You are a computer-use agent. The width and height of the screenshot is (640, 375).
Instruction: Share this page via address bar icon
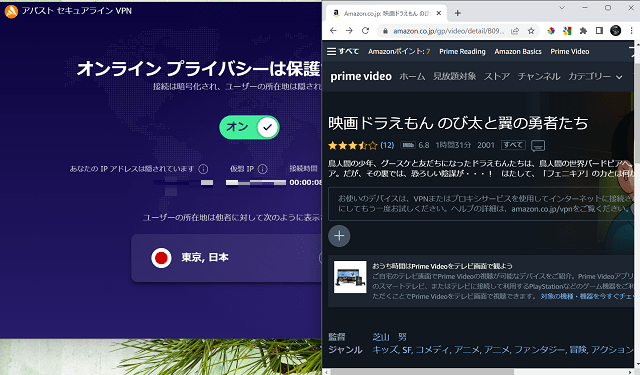pos(515,31)
